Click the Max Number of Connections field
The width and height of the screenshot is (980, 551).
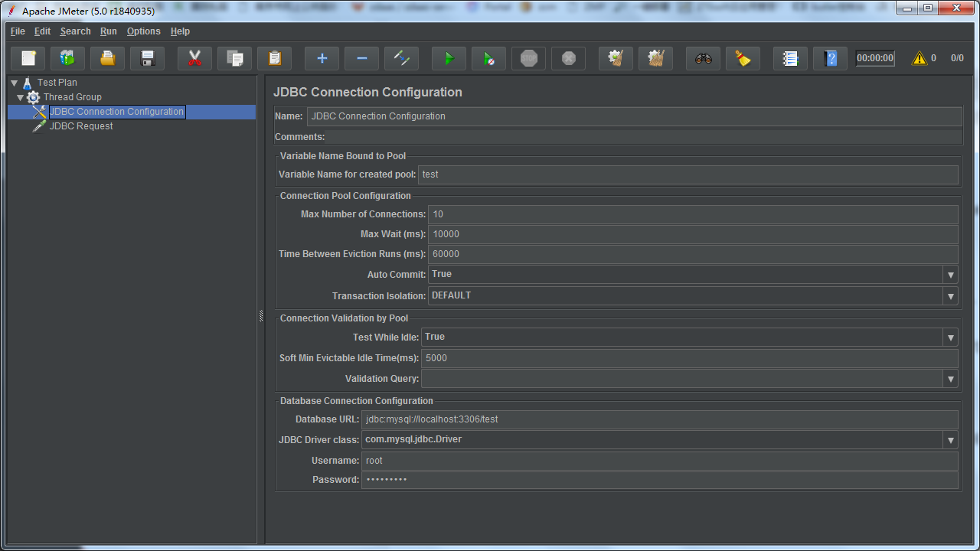pos(694,214)
